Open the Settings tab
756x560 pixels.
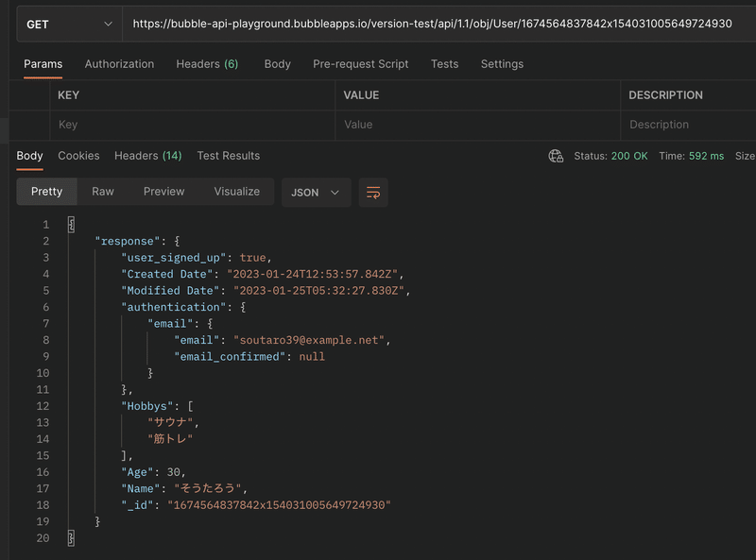point(502,64)
